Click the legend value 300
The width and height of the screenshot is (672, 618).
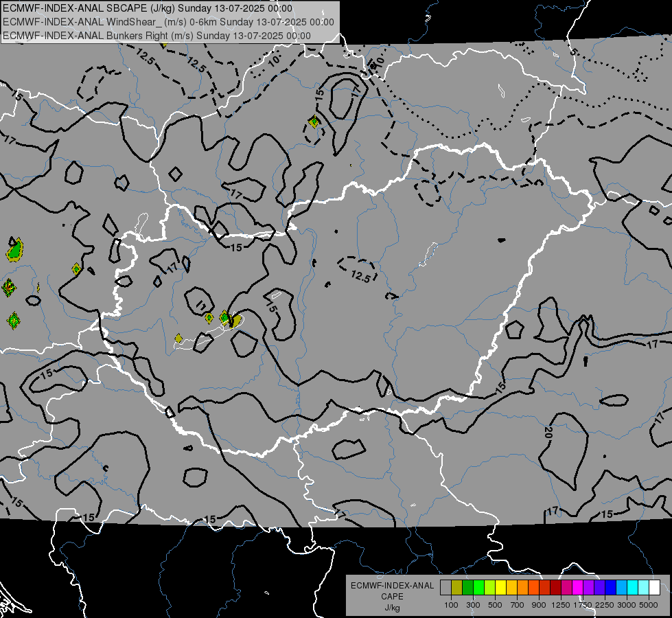pyautogui.click(x=473, y=605)
